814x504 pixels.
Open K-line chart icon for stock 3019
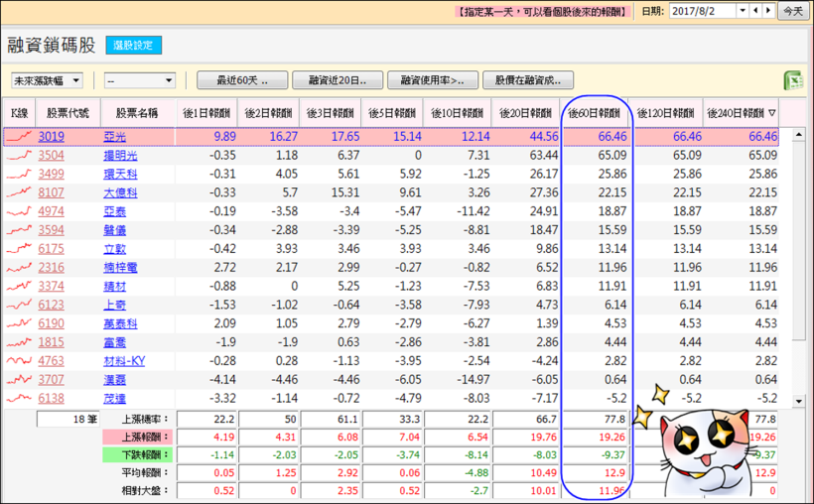18,136
